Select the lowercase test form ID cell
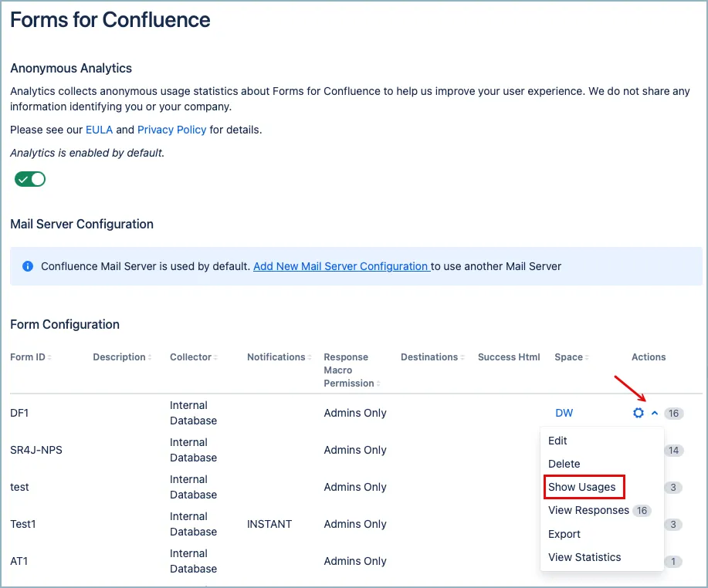Screen dimensions: 708x588 [x=19, y=487]
